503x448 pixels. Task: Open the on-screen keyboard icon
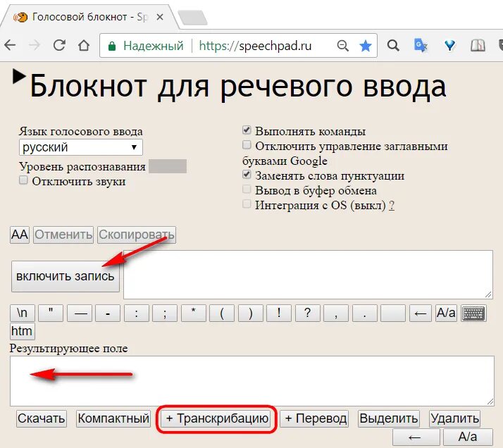[x=473, y=313]
